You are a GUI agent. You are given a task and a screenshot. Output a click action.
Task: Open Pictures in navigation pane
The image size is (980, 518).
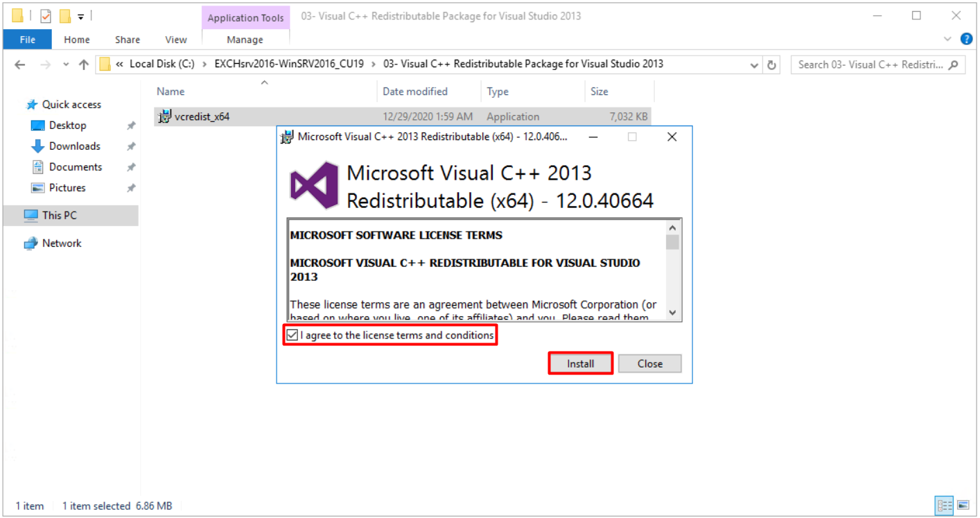tap(67, 188)
